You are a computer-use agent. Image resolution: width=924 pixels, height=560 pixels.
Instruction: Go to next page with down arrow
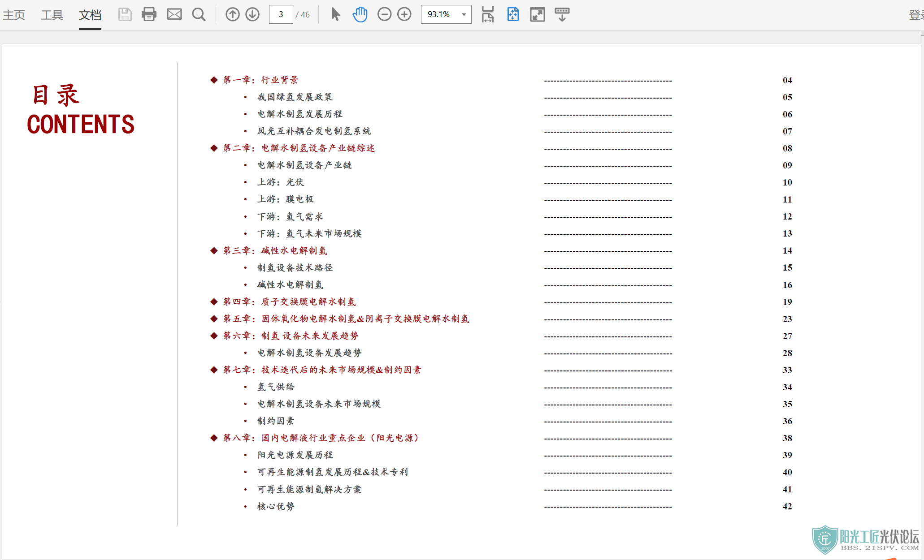click(252, 15)
